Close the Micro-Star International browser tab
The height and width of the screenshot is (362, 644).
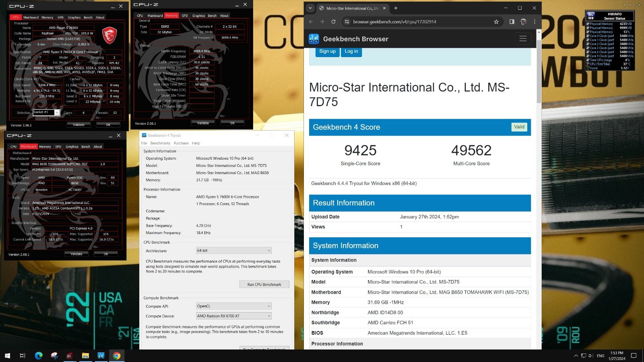pos(384,8)
